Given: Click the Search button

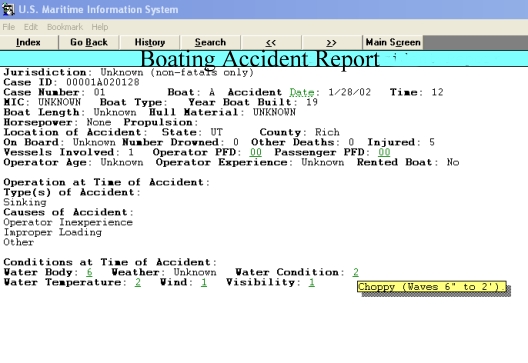Looking at the screenshot, I should click(x=210, y=42).
